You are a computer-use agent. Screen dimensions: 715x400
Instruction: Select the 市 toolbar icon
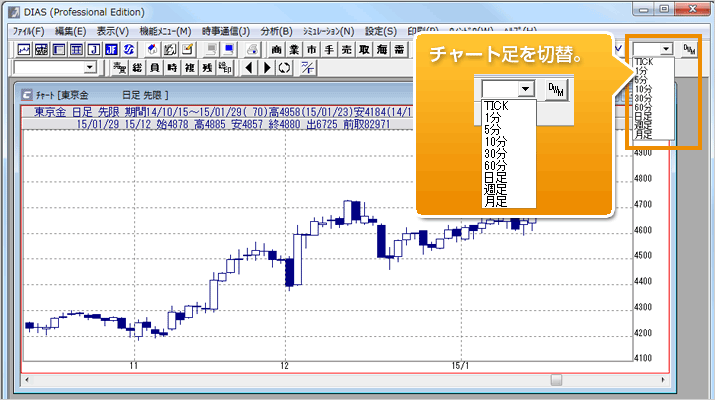[312, 49]
